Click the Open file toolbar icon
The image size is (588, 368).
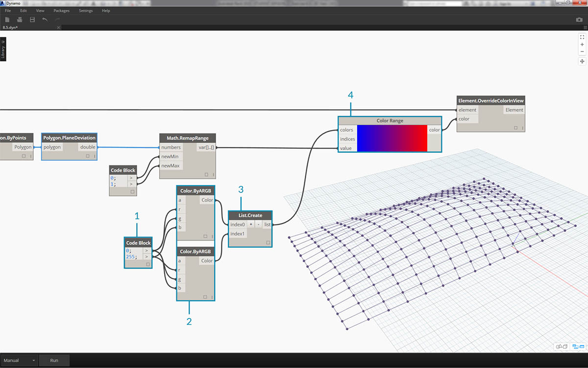pyautogui.click(x=20, y=20)
